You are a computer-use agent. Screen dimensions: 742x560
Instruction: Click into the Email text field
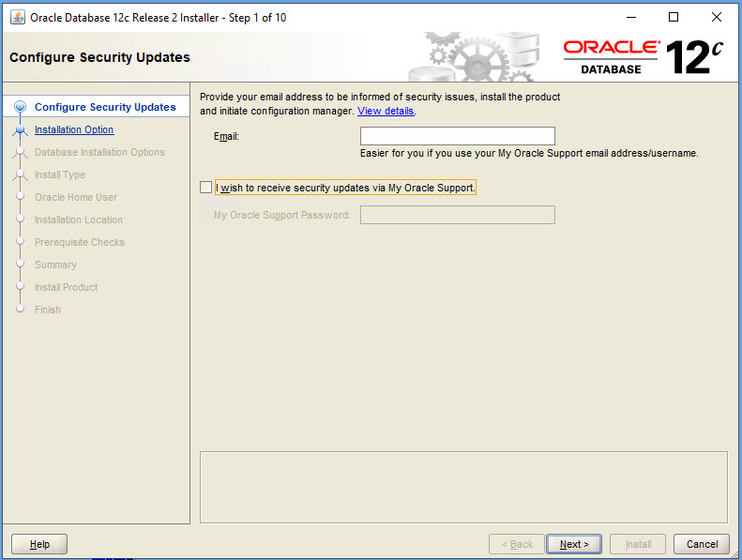tap(457, 136)
